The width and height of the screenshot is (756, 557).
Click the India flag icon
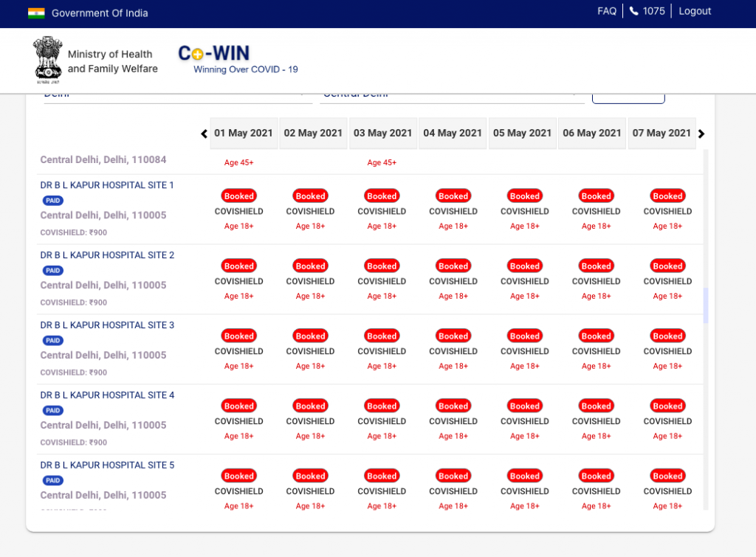(x=36, y=13)
